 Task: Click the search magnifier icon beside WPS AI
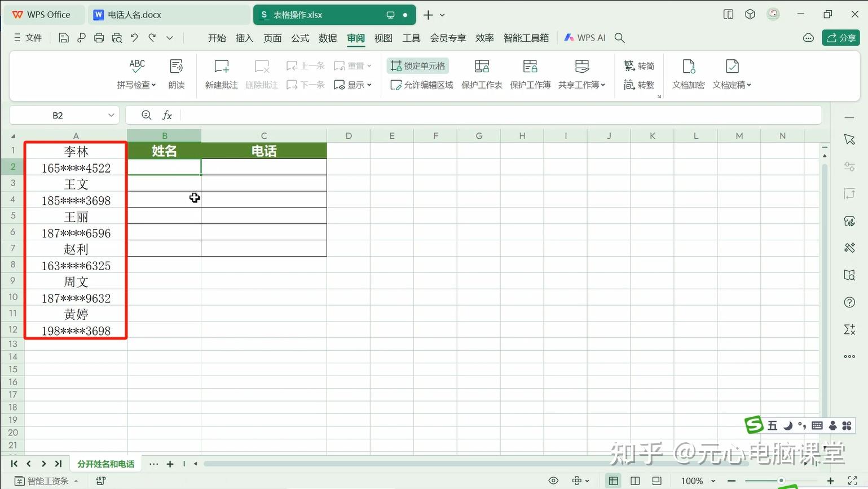[619, 38]
